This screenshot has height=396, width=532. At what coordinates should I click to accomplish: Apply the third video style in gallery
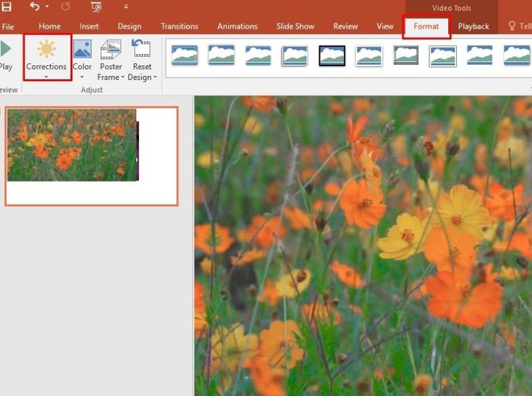[x=258, y=55]
